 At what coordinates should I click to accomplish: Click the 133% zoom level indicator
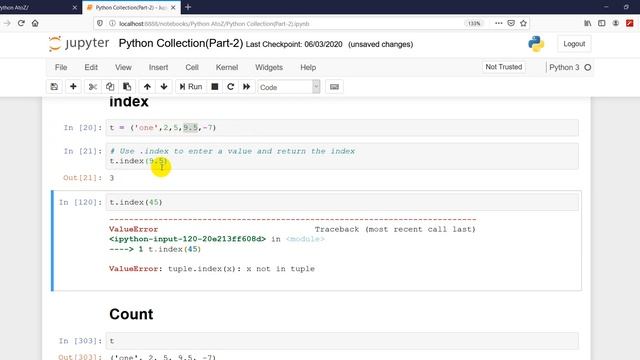[x=474, y=23]
